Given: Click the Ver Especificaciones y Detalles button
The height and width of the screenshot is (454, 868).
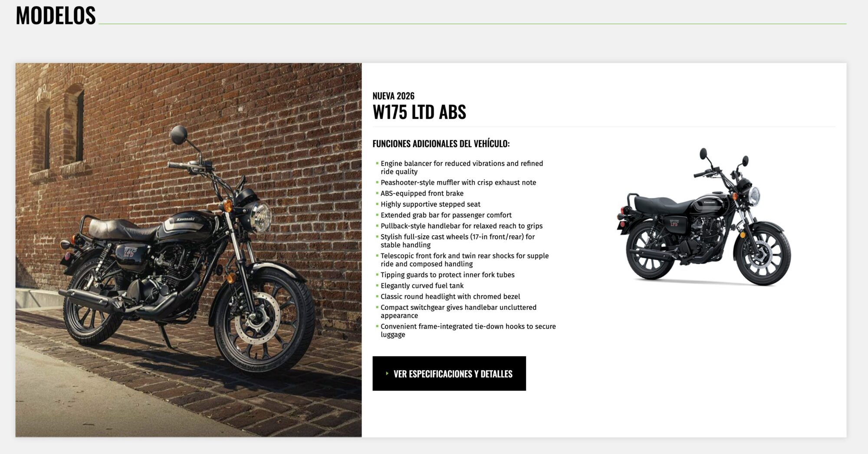Looking at the screenshot, I should pos(449,373).
